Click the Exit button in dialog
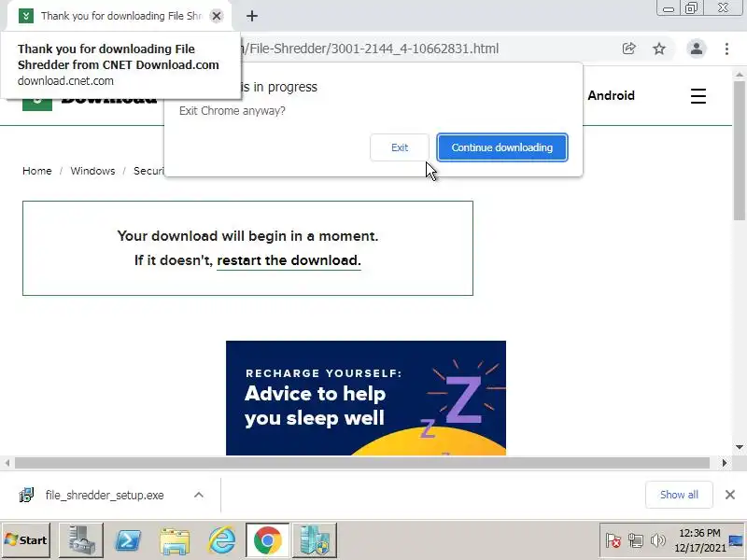The image size is (747, 560). [400, 147]
